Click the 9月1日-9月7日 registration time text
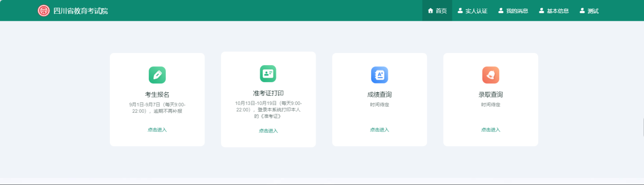Screen dimensions: 644x185 pos(157,108)
